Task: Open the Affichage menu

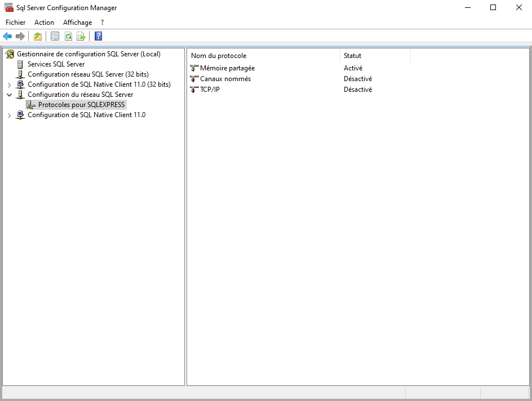Action: click(77, 23)
